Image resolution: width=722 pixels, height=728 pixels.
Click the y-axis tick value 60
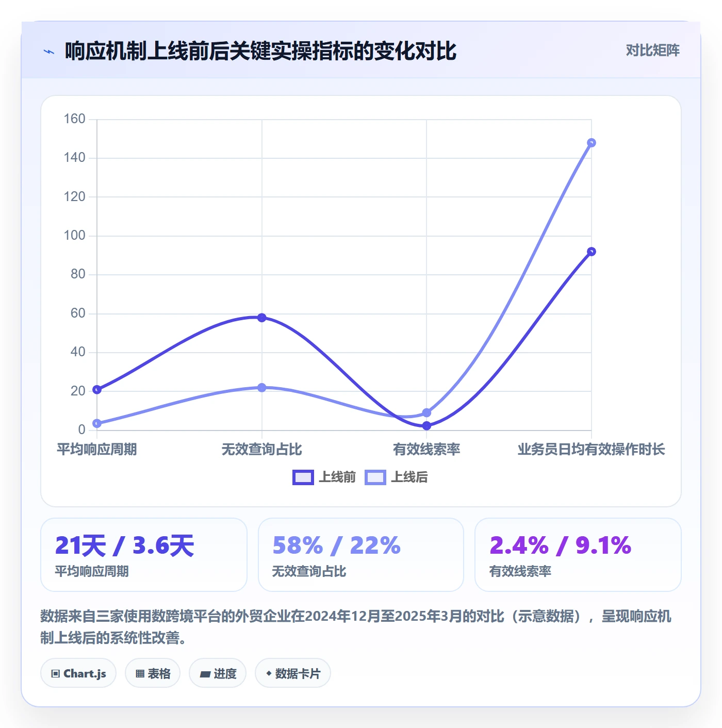[x=78, y=313]
